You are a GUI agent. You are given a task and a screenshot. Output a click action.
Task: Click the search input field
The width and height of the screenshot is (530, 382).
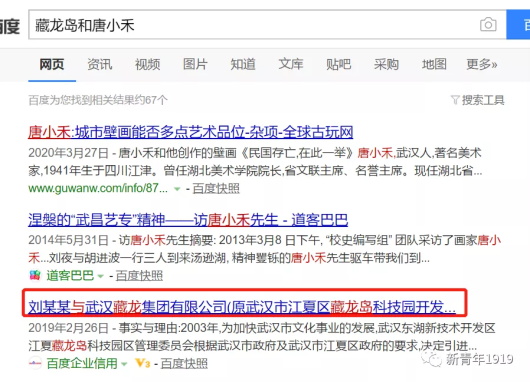(254, 25)
